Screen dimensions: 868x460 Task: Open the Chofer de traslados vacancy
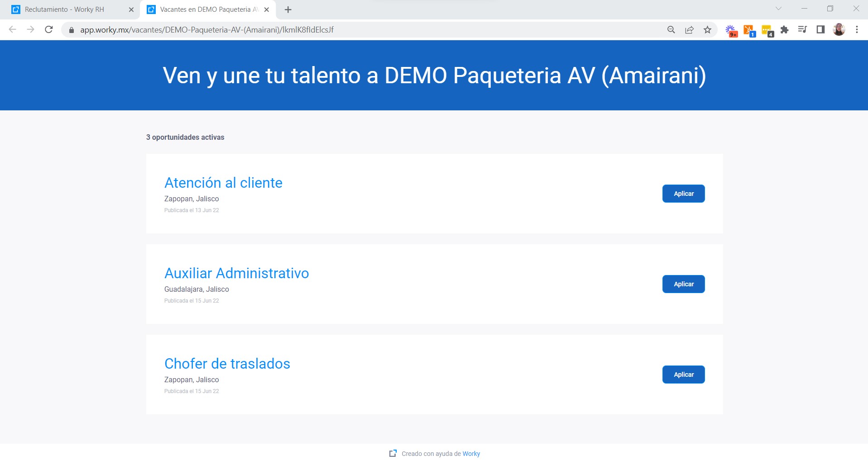pyautogui.click(x=227, y=364)
